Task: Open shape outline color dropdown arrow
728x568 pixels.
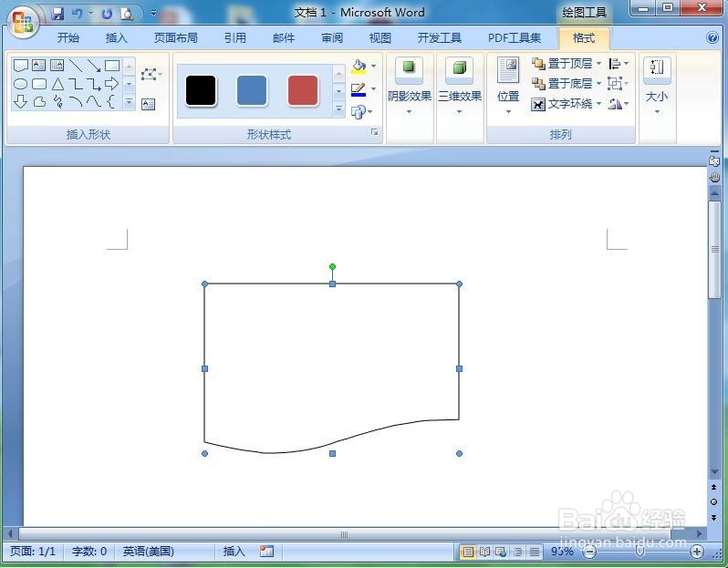Action: coord(374,89)
